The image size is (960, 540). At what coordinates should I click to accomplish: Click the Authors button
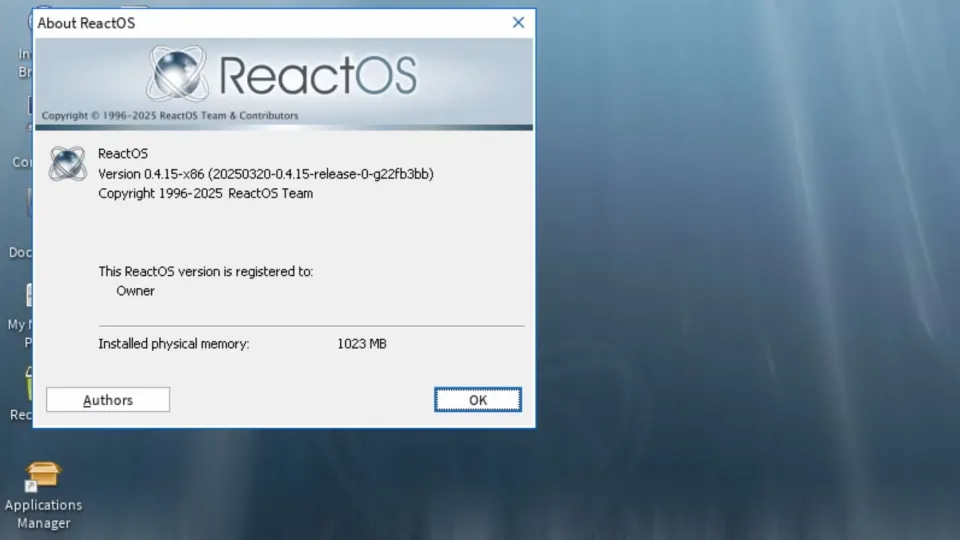coord(108,400)
